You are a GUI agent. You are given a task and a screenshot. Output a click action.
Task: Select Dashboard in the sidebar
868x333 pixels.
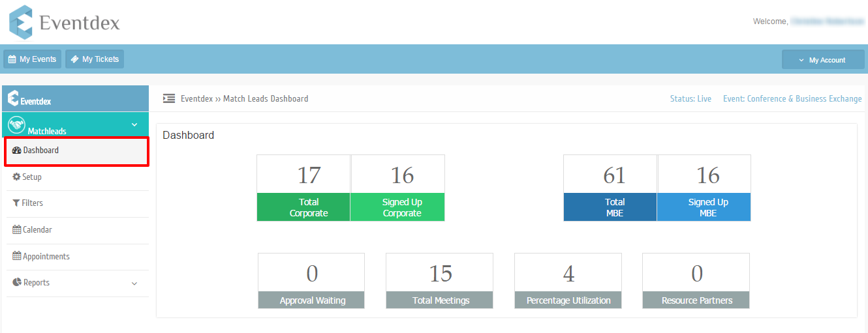pyautogui.click(x=76, y=151)
